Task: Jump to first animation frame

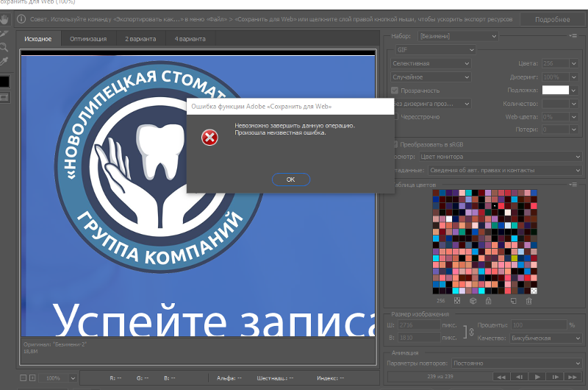Action: (501, 377)
